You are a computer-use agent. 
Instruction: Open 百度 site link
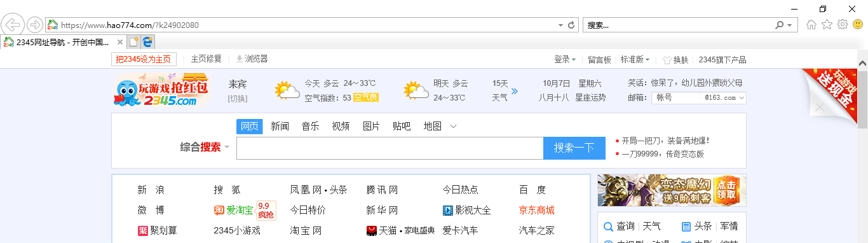pyautogui.click(x=532, y=190)
